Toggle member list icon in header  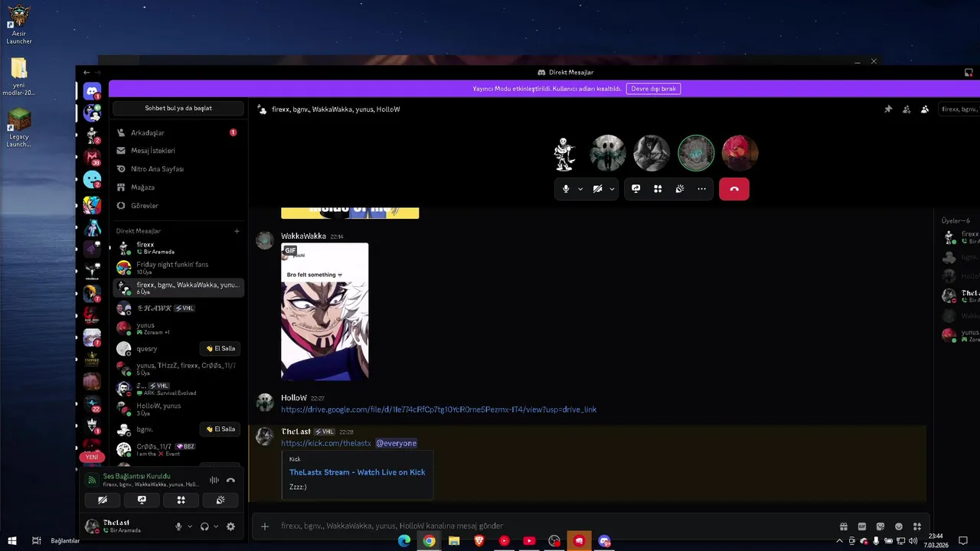coord(925,109)
